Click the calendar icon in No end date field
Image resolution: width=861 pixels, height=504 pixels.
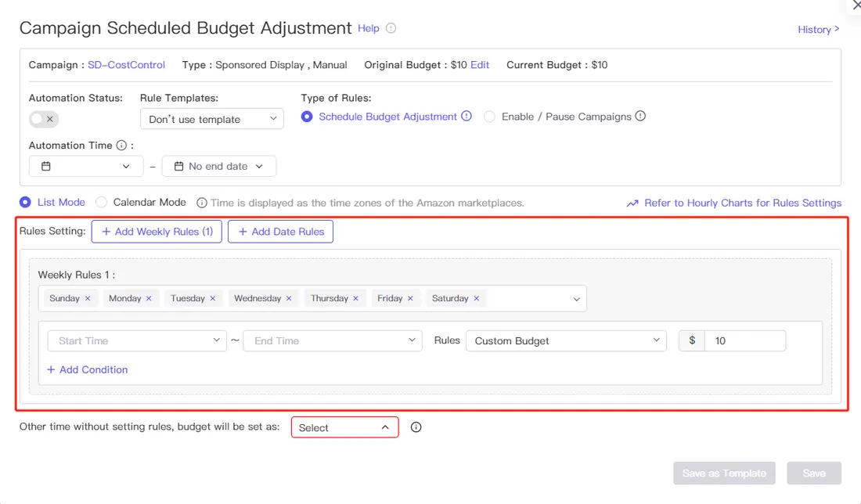pyautogui.click(x=178, y=167)
